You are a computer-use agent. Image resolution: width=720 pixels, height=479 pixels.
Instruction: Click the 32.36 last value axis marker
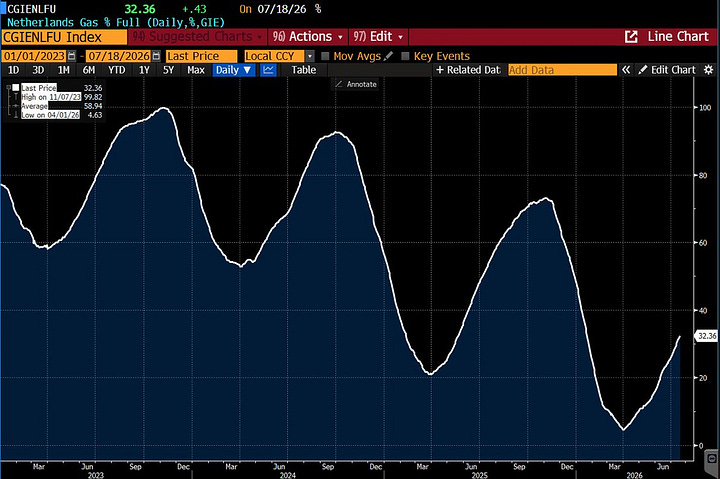click(707, 336)
